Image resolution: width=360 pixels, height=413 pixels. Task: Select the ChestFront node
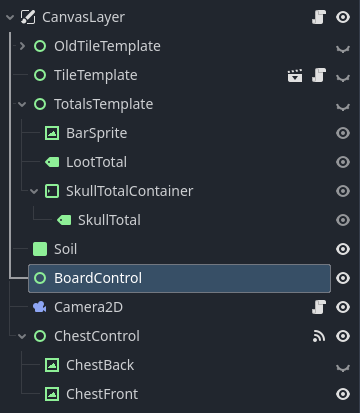pyautogui.click(x=102, y=394)
